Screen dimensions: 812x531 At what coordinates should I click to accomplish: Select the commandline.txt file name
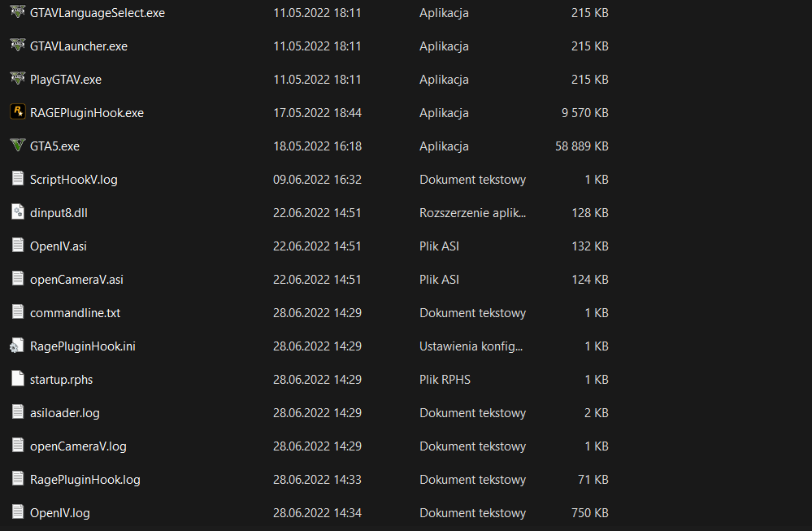[75, 313]
